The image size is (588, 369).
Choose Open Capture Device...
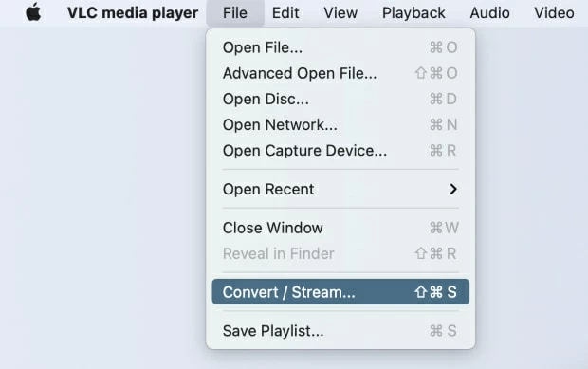(x=340, y=151)
